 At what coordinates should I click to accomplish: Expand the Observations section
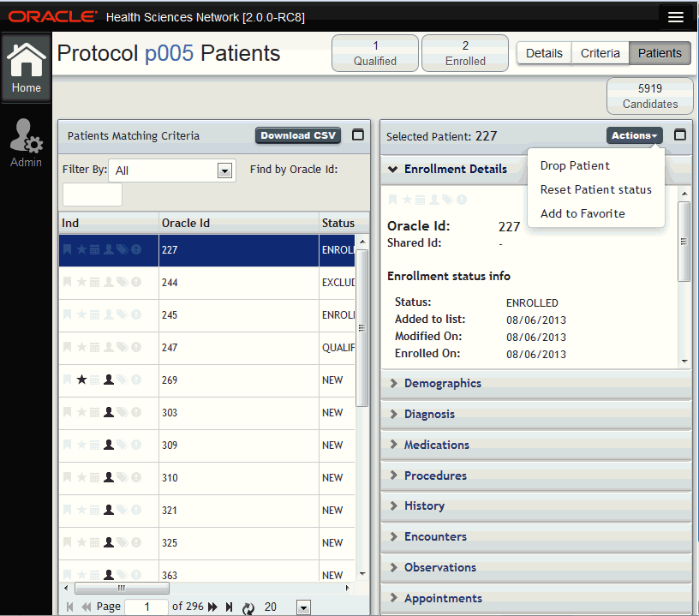click(x=394, y=567)
